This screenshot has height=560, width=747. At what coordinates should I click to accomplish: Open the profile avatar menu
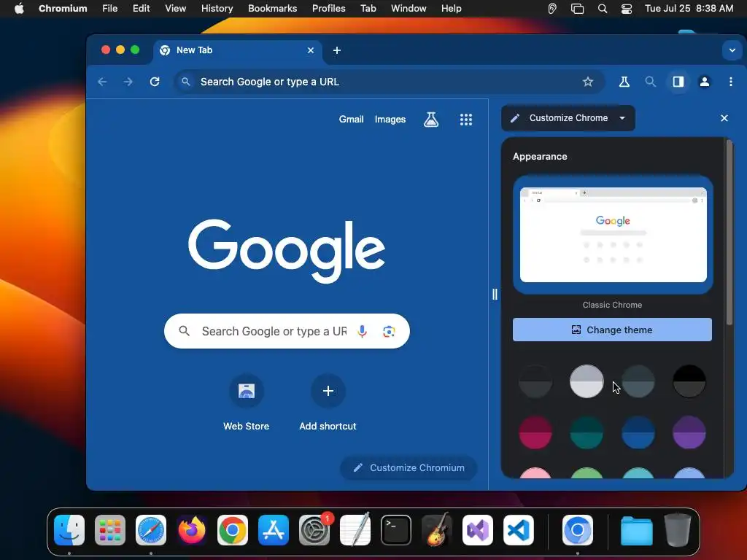(x=705, y=82)
